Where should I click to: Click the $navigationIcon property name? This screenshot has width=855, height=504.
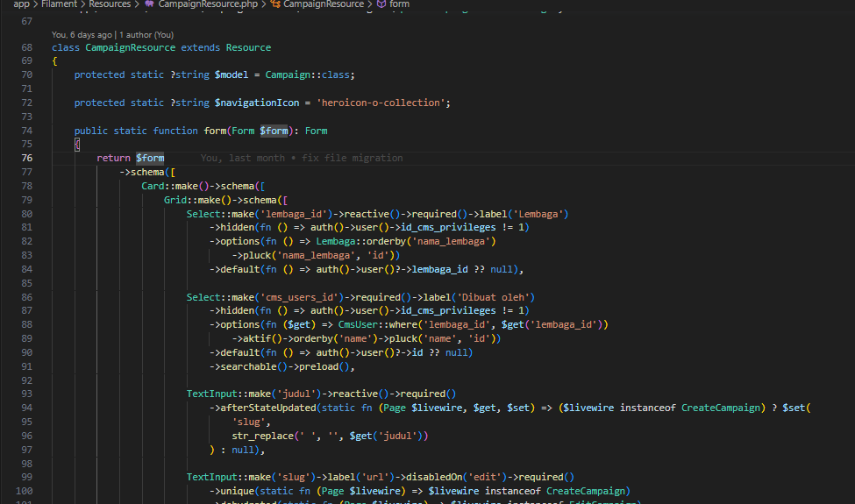(257, 103)
